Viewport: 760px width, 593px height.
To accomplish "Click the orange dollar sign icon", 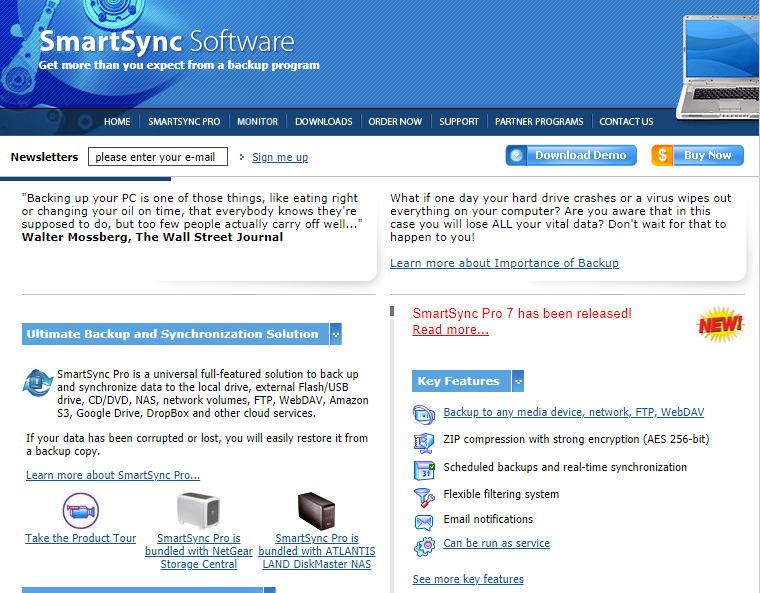I will point(662,155).
